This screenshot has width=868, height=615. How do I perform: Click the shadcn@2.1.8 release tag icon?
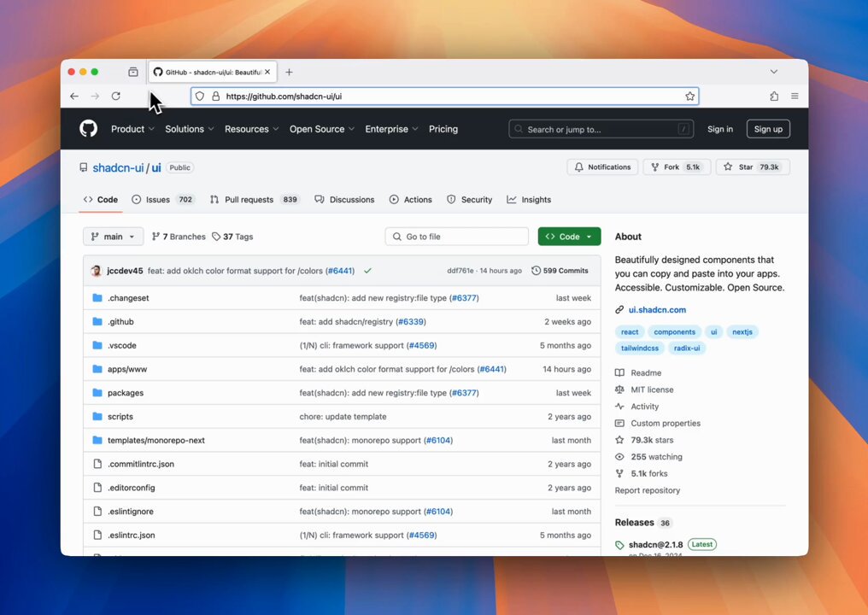point(619,545)
